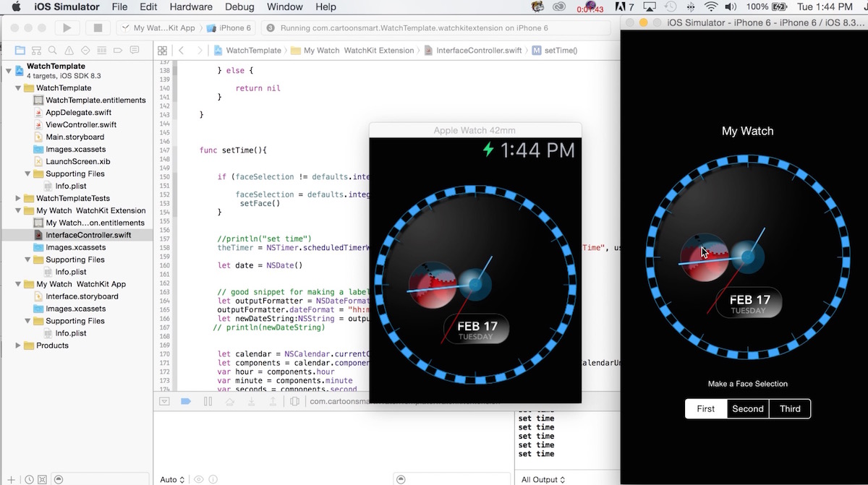
Task: Open the Apple menu
Action: [x=16, y=7]
